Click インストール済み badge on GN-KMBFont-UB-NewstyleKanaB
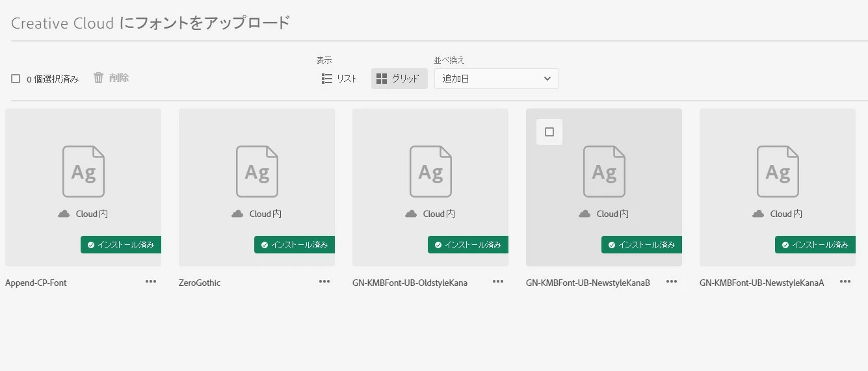Viewport: 868px width, 371px height. point(642,245)
